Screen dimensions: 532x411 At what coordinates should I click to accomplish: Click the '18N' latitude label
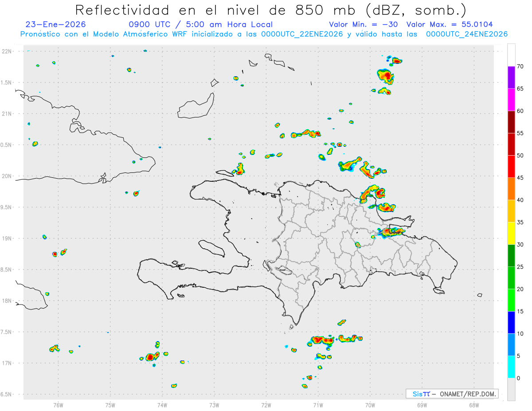point(8,301)
